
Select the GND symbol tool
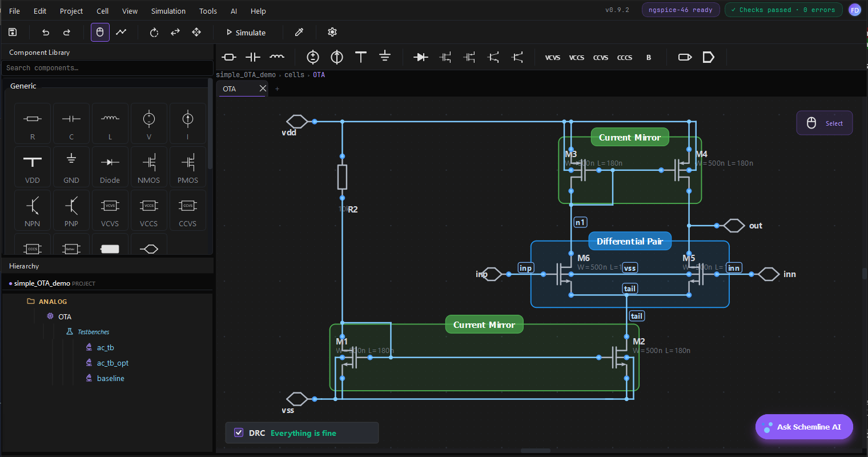(x=384, y=57)
